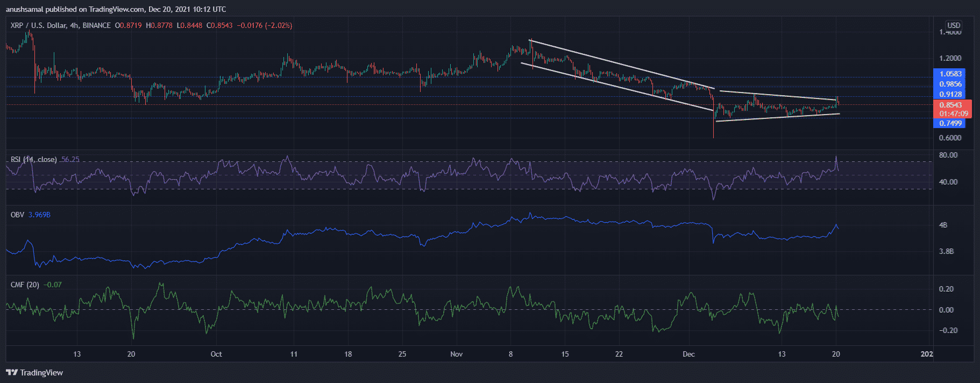
Task: Click the 0.00 level on CMF scale
Action: [946, 310]
